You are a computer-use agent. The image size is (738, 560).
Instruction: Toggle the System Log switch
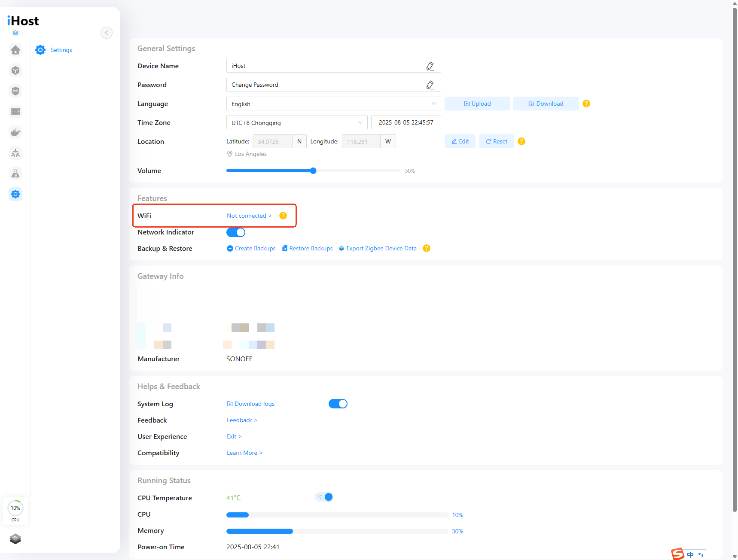(x=338, y=404)
